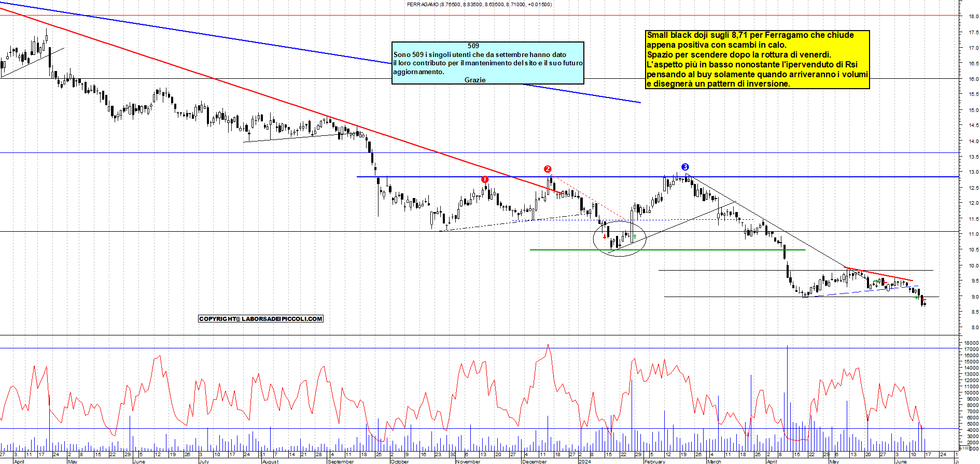Click 'Spazio per scendere dopo la rottura' line

pyautogui.click(x=739, y=54)
